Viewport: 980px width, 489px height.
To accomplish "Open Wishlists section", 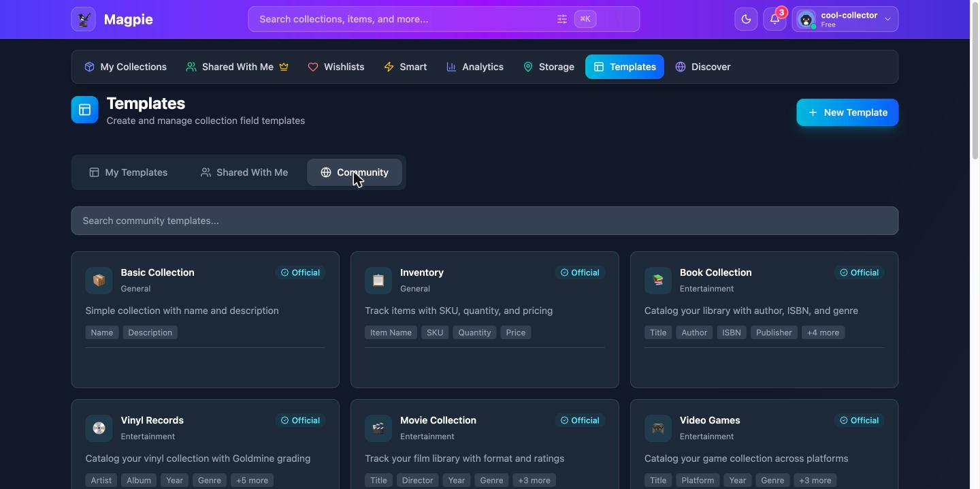I will 336,67.
